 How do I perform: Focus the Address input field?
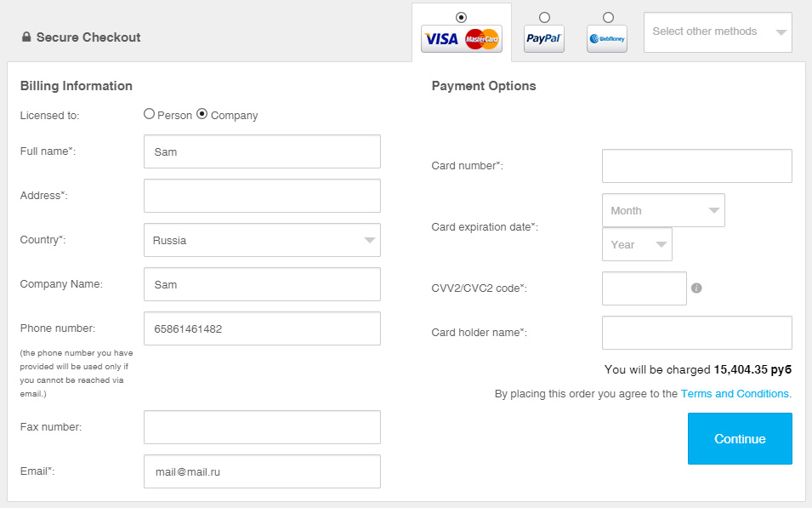(262, 196)
